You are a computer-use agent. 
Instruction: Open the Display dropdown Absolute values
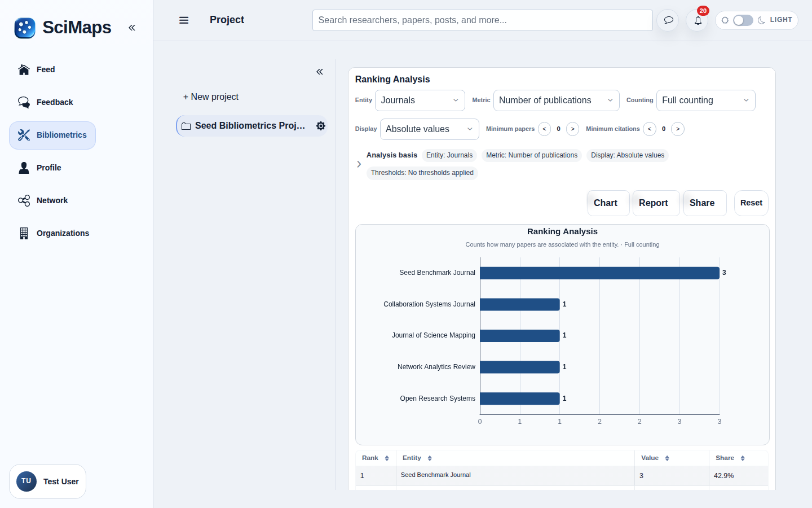pos(429,129)
